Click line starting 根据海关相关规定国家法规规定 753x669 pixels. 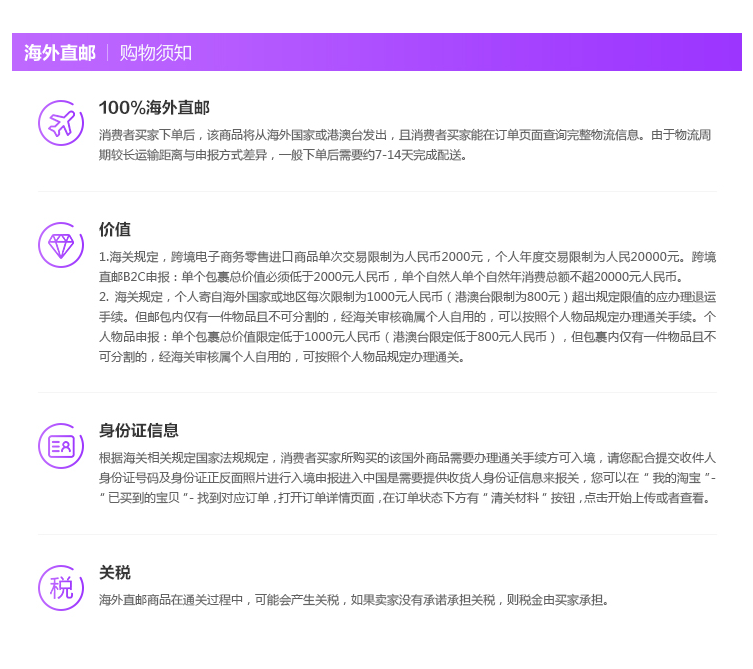click(407, 458)
